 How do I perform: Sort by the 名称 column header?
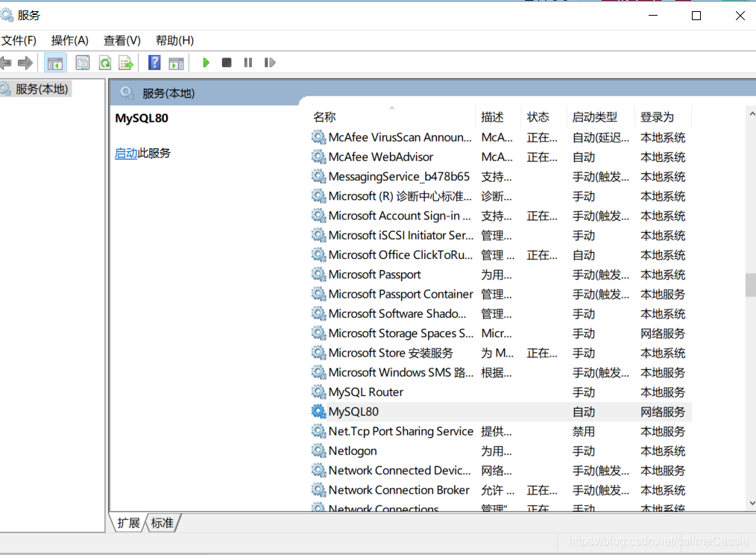[324, 117]
